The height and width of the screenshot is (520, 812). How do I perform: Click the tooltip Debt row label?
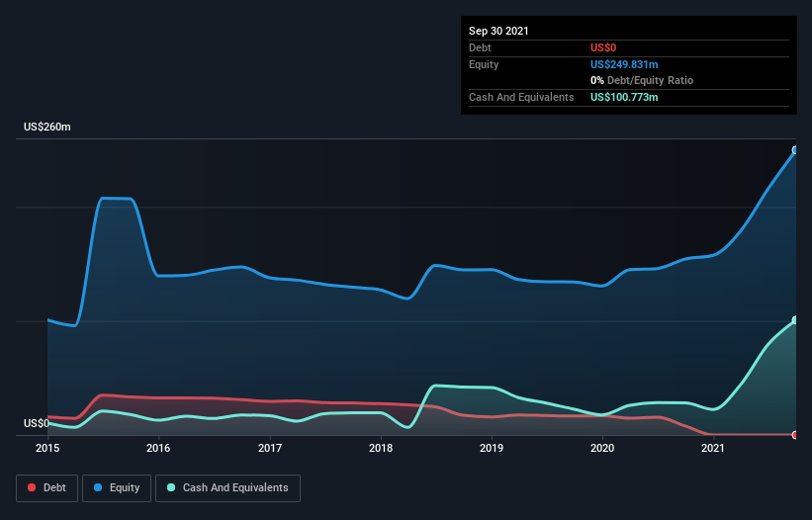[x=480, y=47]
